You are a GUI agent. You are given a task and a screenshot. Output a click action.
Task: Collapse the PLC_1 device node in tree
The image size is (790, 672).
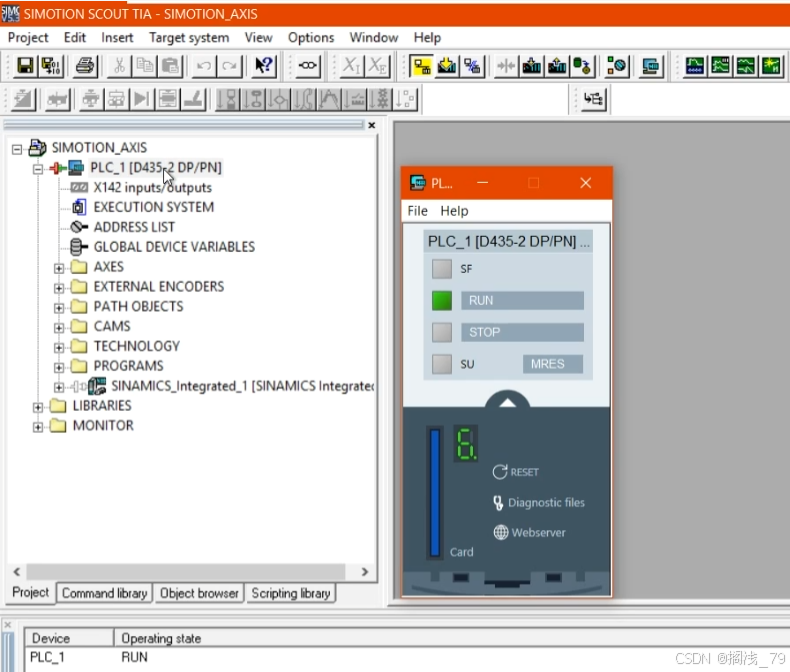pos(38,169)
